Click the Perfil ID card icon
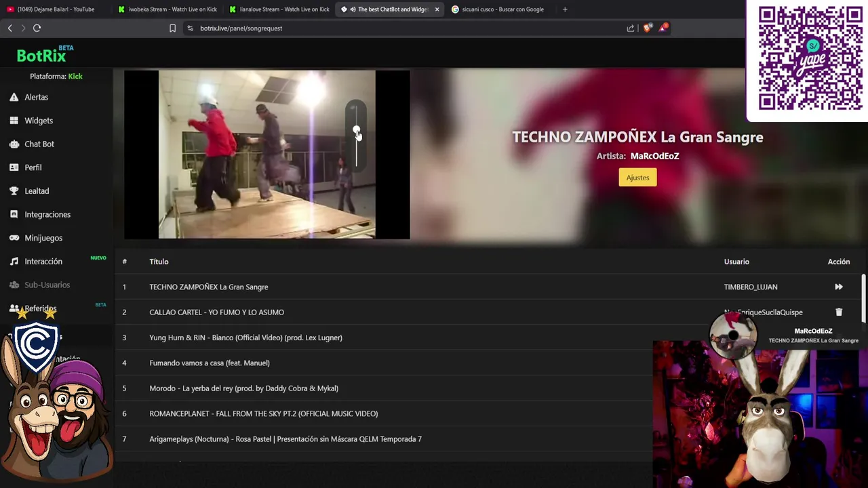 (x=14, y=167)
